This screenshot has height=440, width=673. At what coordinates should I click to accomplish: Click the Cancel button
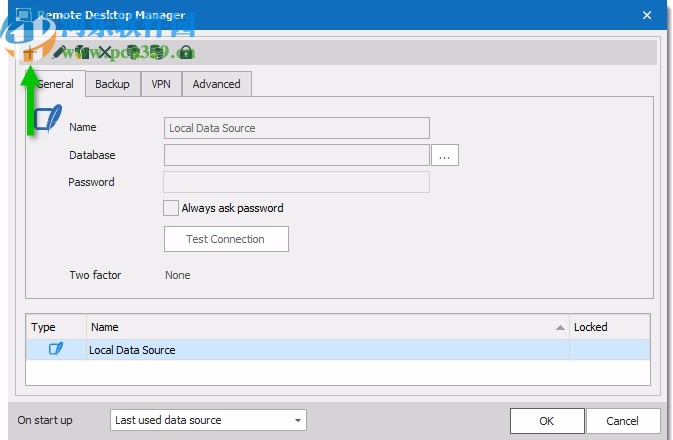click(x=623, y=421)
